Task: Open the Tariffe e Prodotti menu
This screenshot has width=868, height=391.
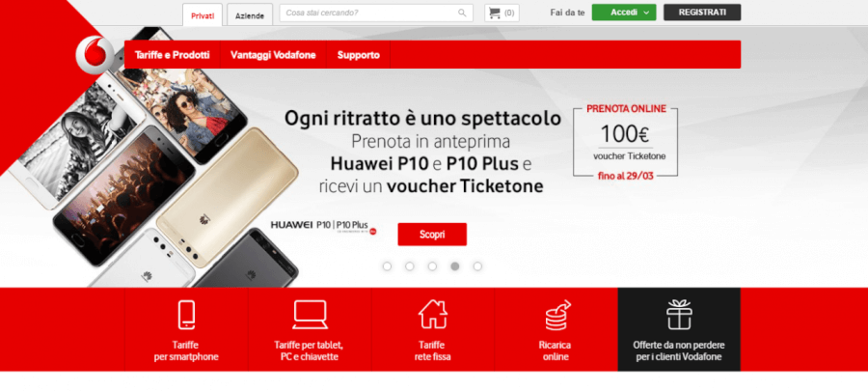Action: pyautogui.click(x=173, y=55)
